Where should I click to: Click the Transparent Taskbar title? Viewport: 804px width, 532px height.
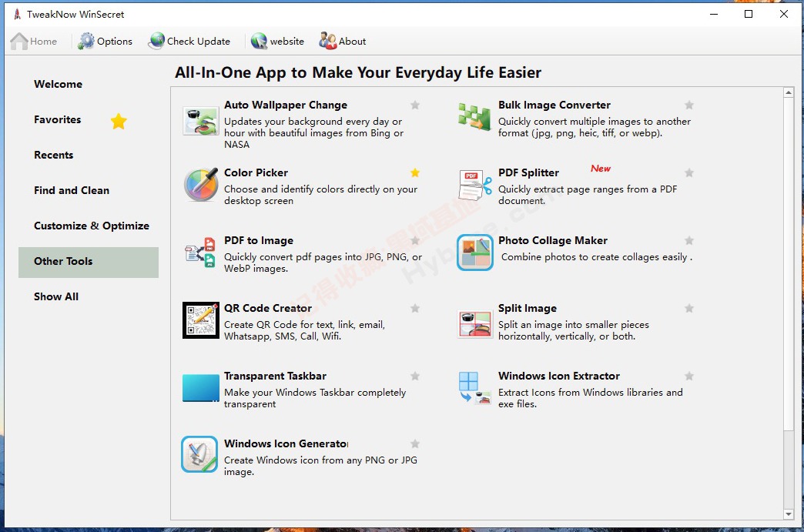point(275,376)
